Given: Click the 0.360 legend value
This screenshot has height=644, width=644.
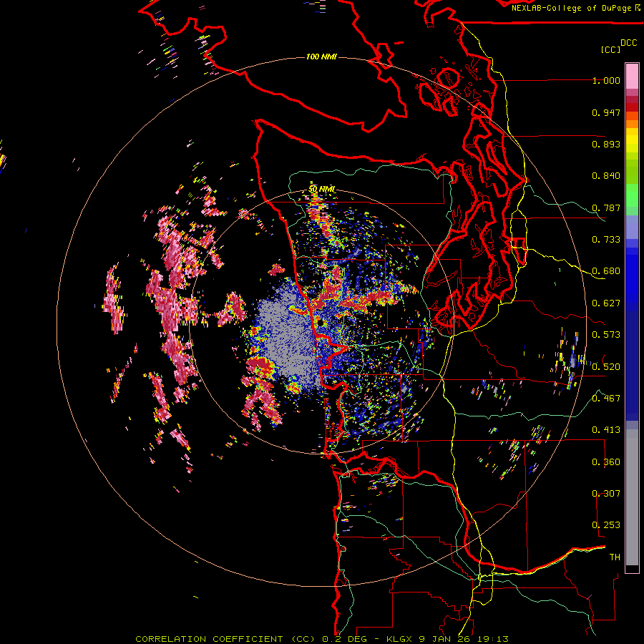Looking at the screenshot, I should [606, 462].
